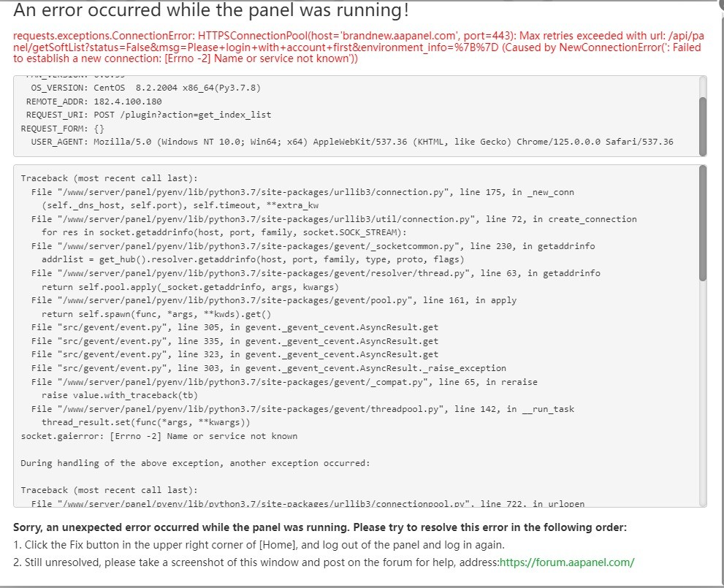Click the request info panel scrollbar thumb
The image size is (724, 588).
pyautogui.click(x=703, y=124)
